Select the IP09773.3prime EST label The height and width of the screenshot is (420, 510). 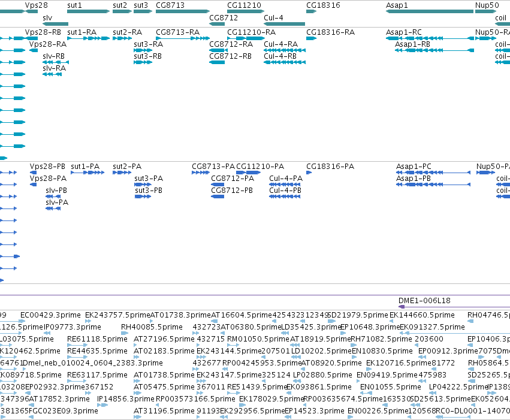click(x=72, y=327)
